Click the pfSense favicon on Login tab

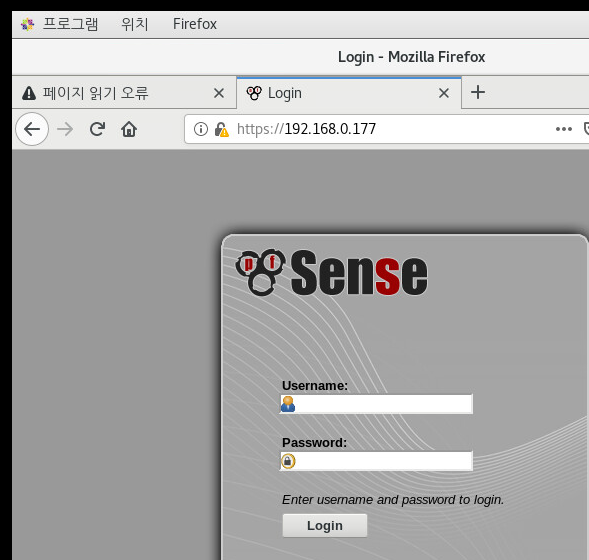254,93
